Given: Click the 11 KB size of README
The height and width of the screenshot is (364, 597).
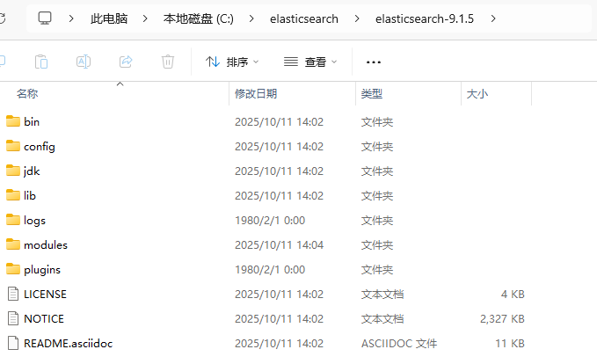Looking at the screenshot, I should tap(510, 344).
